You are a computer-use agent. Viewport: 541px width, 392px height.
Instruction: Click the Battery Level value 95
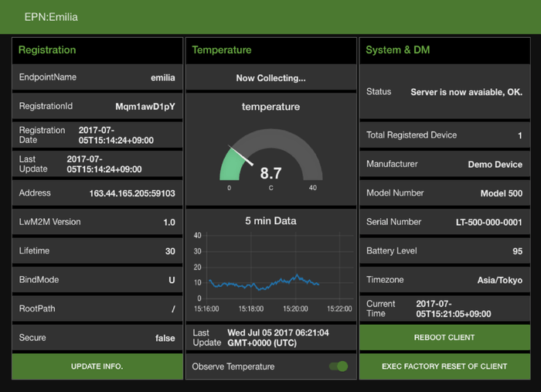(x=516, y=251)
